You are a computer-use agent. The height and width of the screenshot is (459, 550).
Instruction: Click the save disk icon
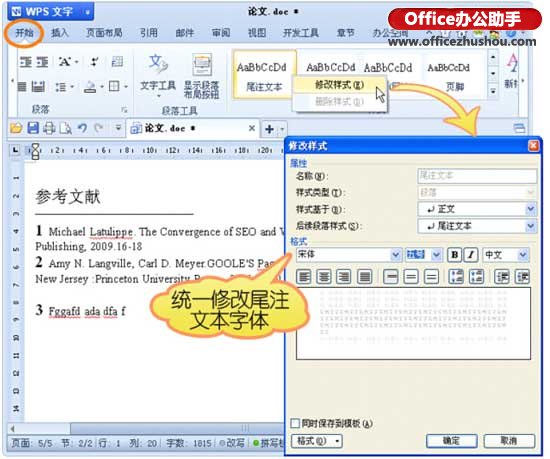coord(33,128)
